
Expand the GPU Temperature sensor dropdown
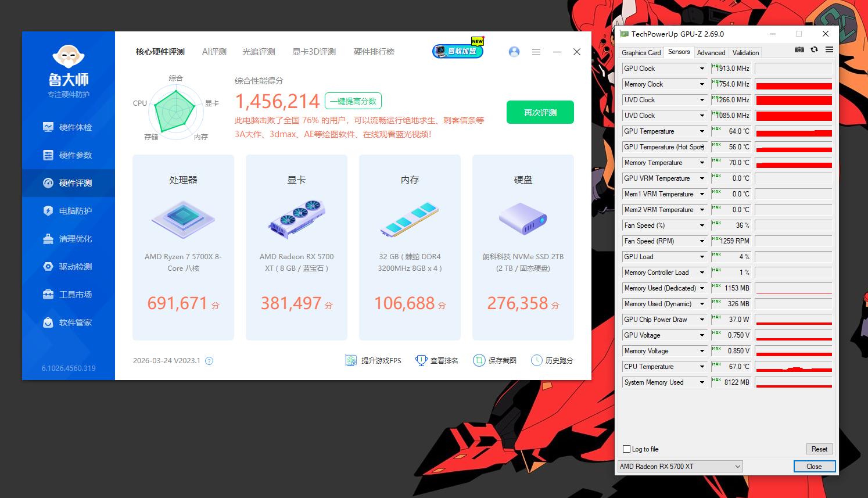(702, 131)
